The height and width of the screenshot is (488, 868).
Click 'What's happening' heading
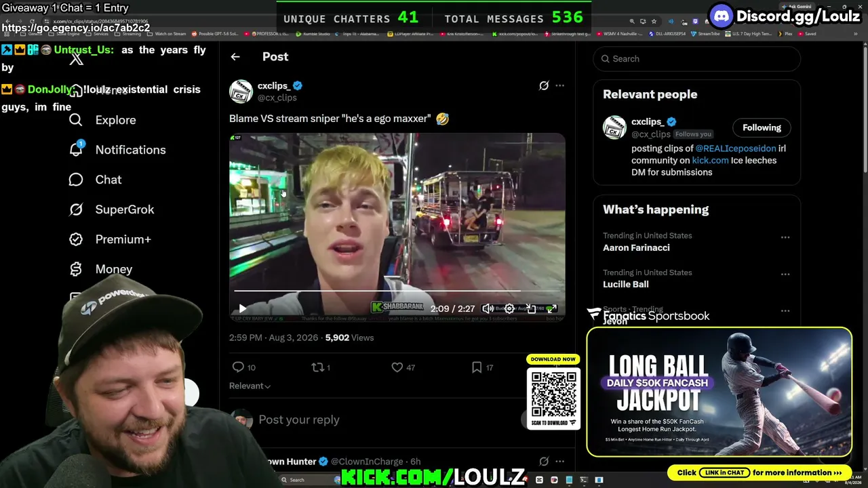tap(656, 209)
